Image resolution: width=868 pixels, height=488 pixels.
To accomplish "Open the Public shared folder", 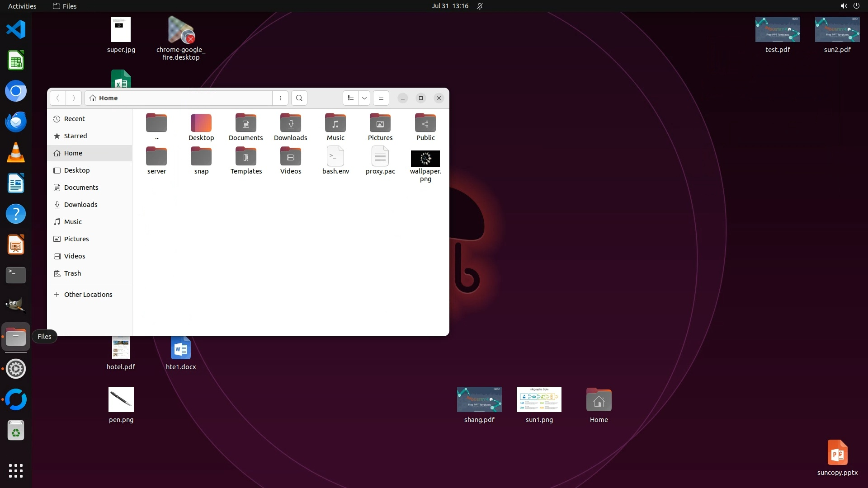I will point(425,123).
